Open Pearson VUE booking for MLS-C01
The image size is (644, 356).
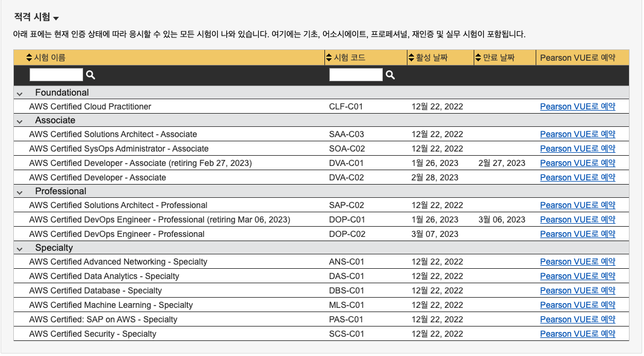coord(577,305)
